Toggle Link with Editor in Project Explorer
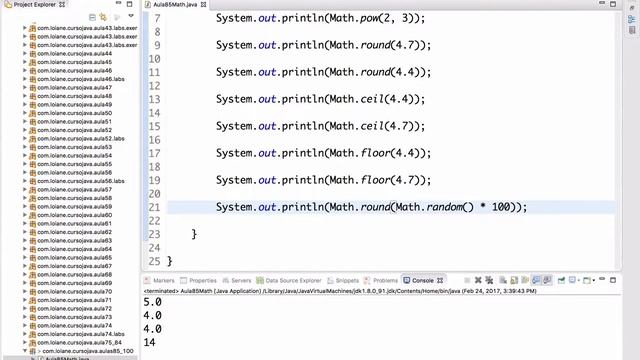The image size is (640, 360). 103,17
